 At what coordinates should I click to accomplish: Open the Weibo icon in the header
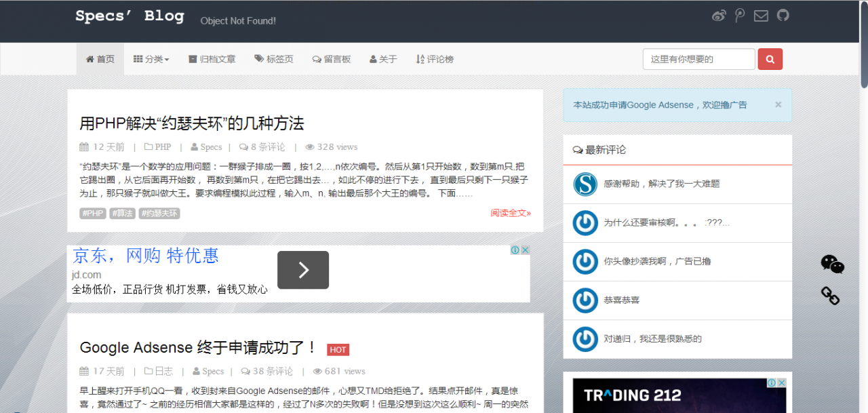click(718, 15)
